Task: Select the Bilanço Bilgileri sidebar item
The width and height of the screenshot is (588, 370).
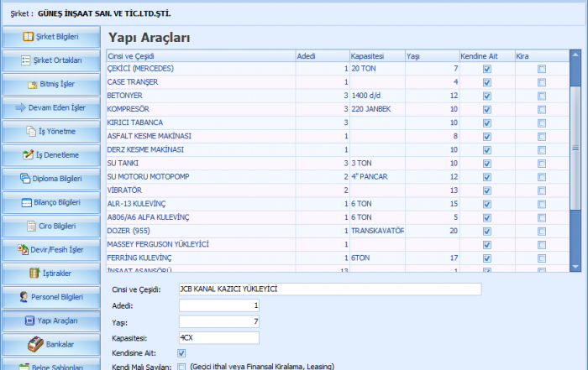Action: point(50,202)
